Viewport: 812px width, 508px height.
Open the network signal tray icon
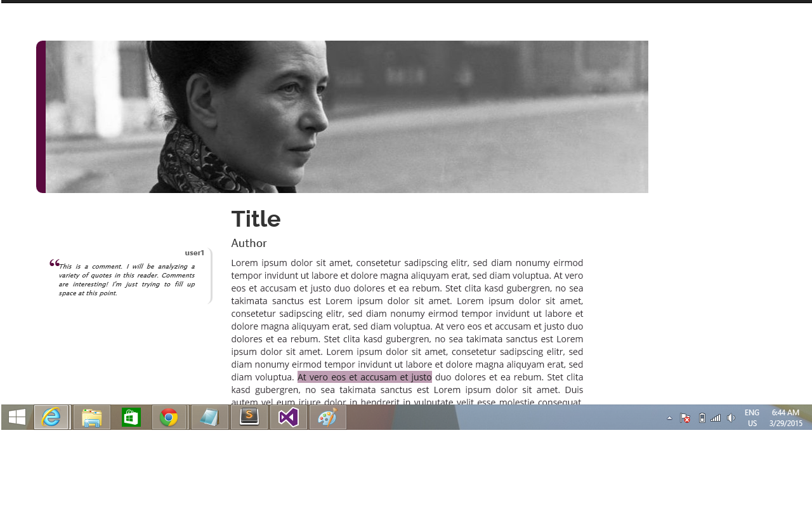716,418
